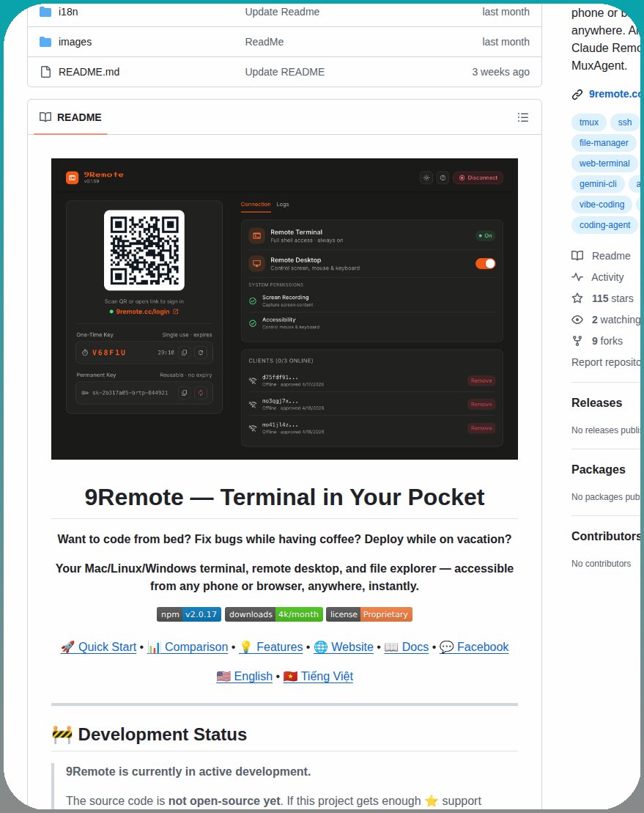Click '3 weeks ago' timestamp for README.md
644x813 pixels.
point(500,72)
